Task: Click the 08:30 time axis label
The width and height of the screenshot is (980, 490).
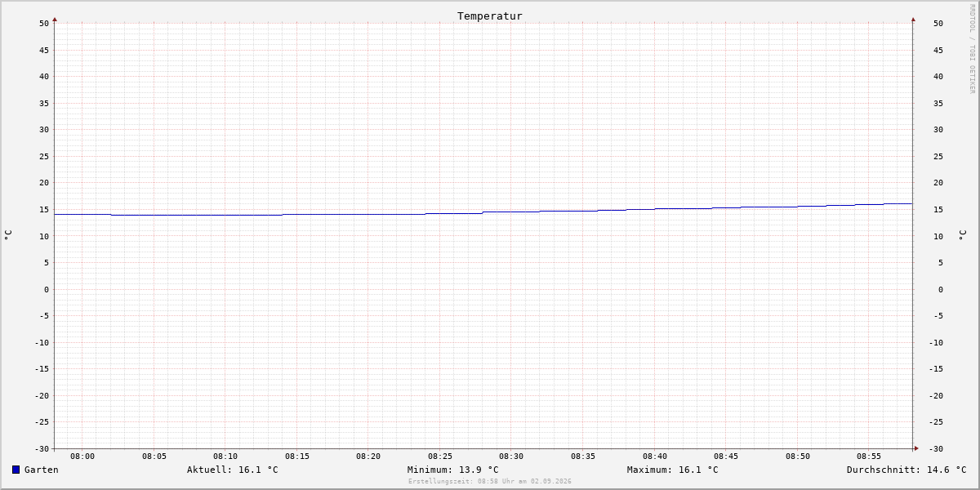Action: (511, 457)
